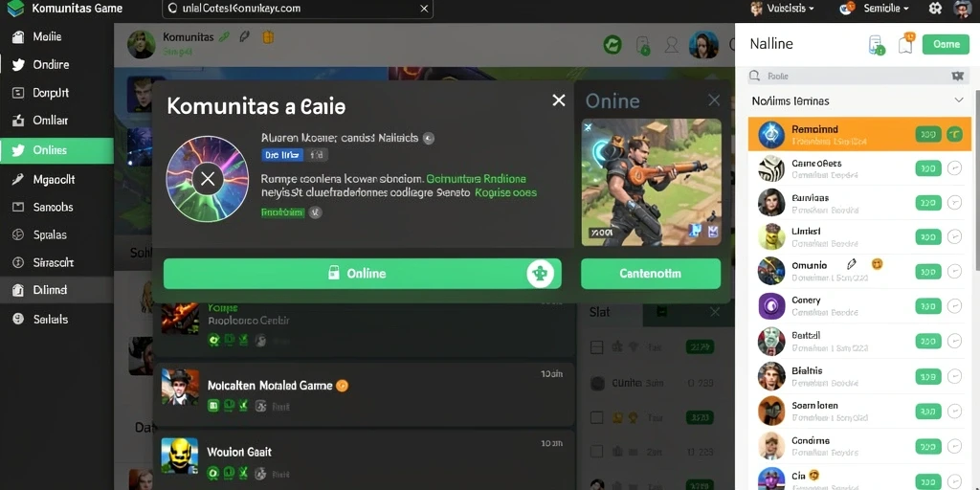Tick the checkbox in the first Slat row
The width and height of the screenshot is (980, 490).
597,346
